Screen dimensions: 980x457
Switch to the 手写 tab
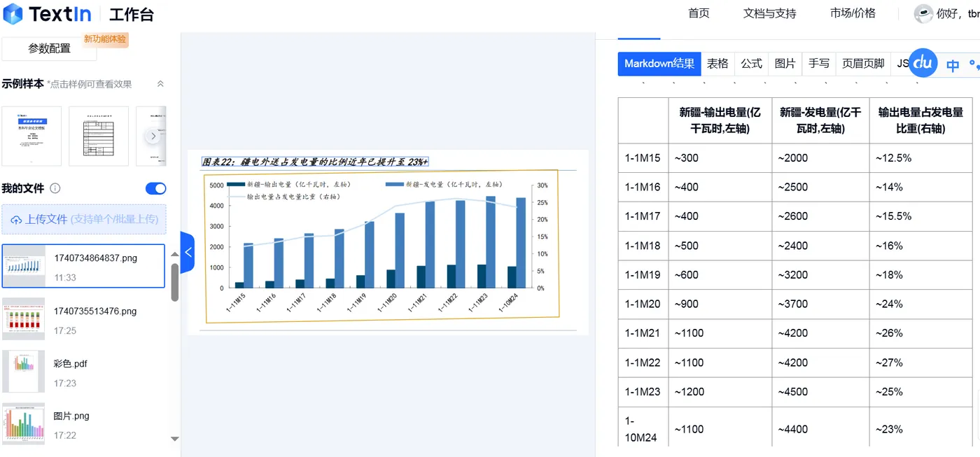[x=818, y=64]
